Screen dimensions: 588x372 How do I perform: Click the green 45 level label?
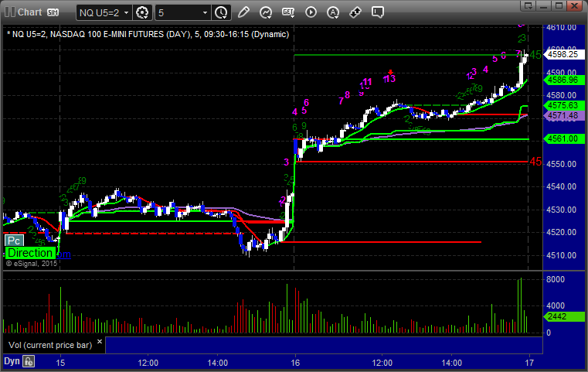(x=535, y=55)
